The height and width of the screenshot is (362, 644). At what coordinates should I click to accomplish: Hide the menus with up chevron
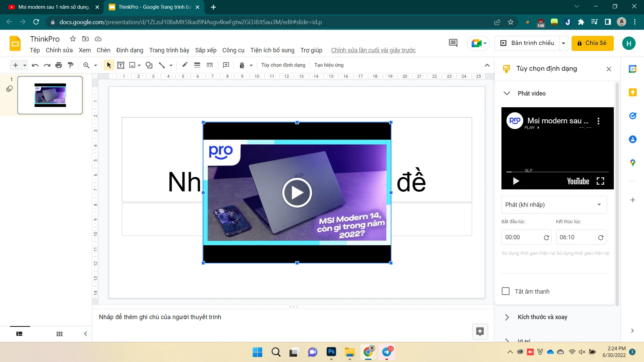click(x=487, y=65)
